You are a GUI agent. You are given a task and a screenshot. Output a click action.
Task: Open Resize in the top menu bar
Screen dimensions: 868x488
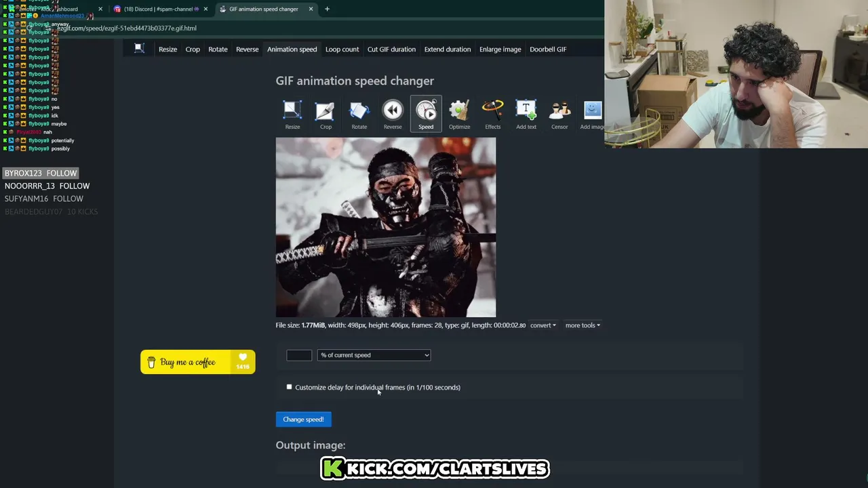(167, 49)
